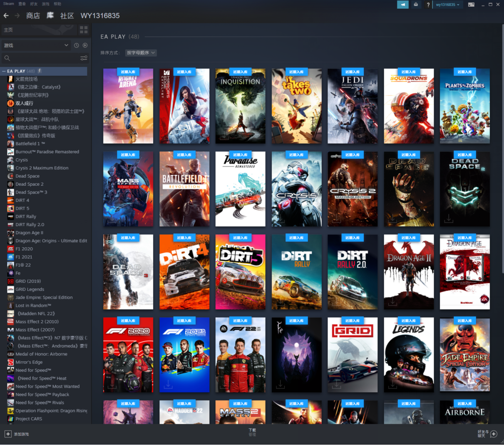This screenshot has height=445, width=504.
Task: Open DiRT 5 cover thumbnail
Action: tap(241, 272)
